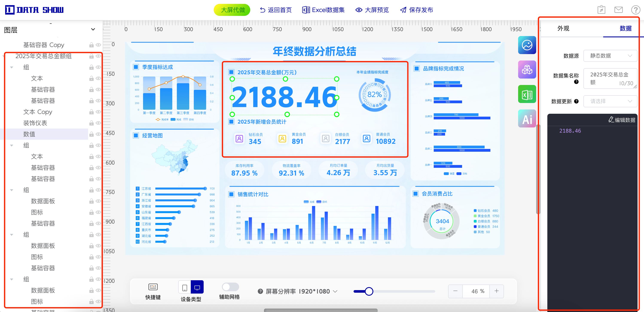Open the mail envelope icon
This screenshot has width=644, height=312.
tap(618, 10)
